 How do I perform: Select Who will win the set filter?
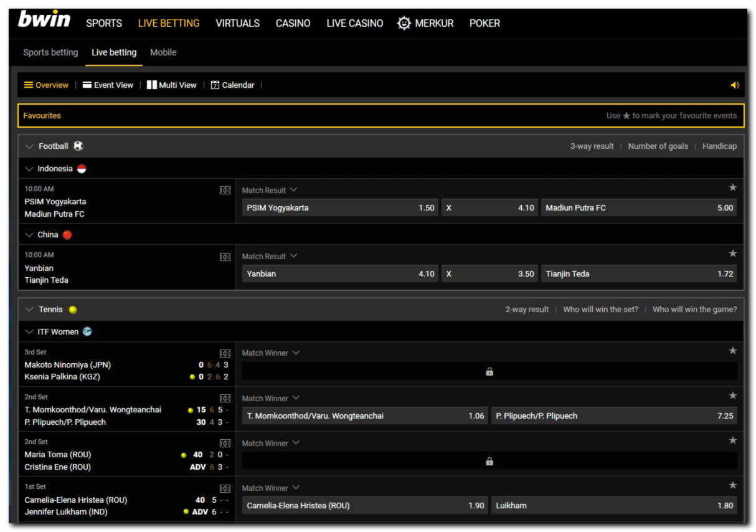click(600, 310)
